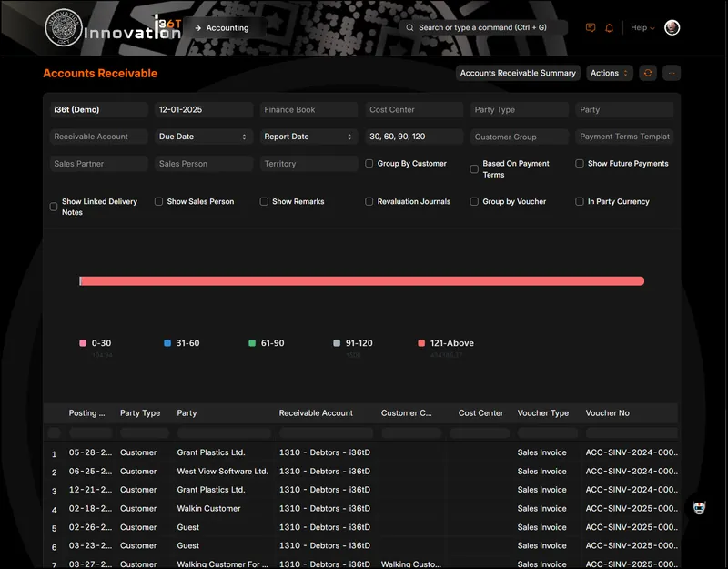Open the user avatar menu

[672, 28]
